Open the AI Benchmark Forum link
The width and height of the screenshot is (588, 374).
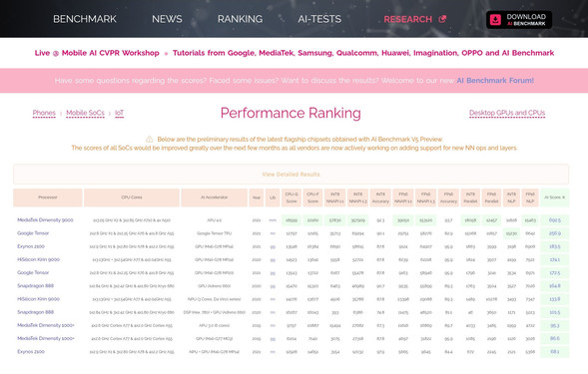495,80
